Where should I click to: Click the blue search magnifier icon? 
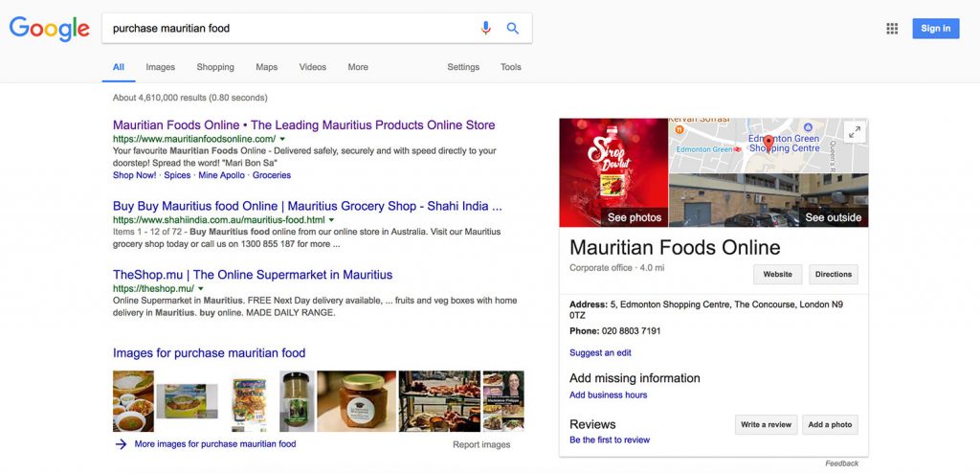click(x=513, y=28)
